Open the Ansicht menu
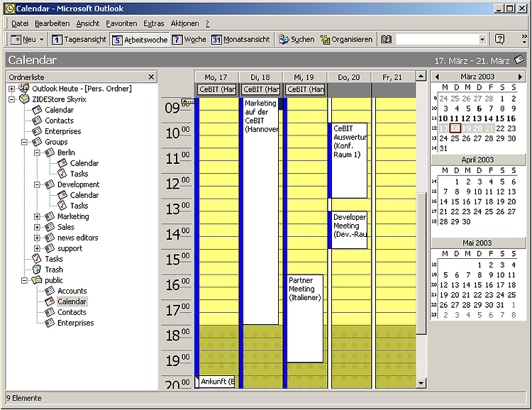 click(x=88, y=23)
